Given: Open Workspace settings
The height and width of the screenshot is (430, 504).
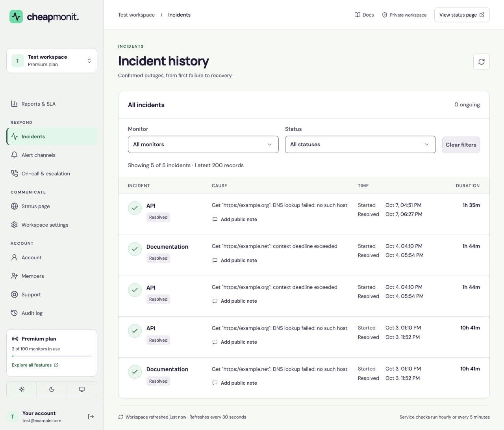Looking at the screenshot, I should coord(52,225).
